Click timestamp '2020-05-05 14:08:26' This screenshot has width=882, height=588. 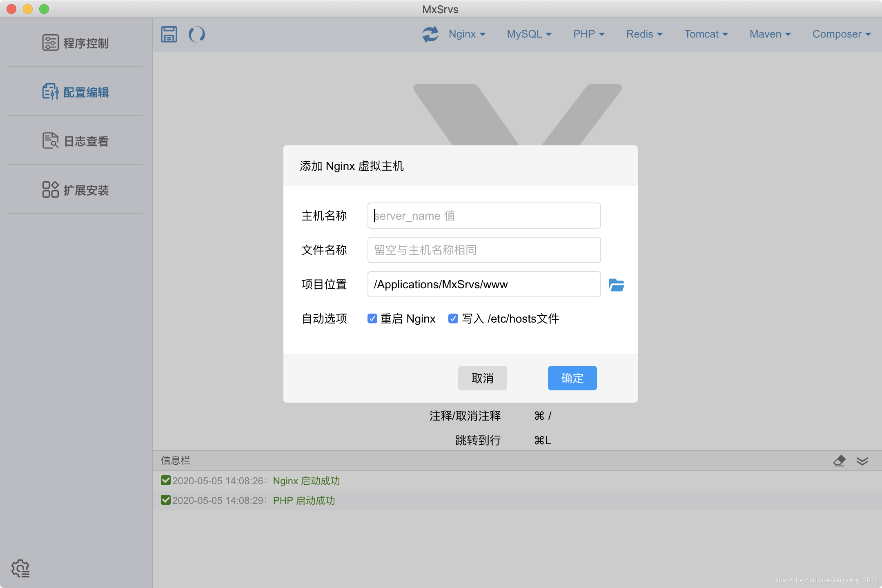click(218, 481)
